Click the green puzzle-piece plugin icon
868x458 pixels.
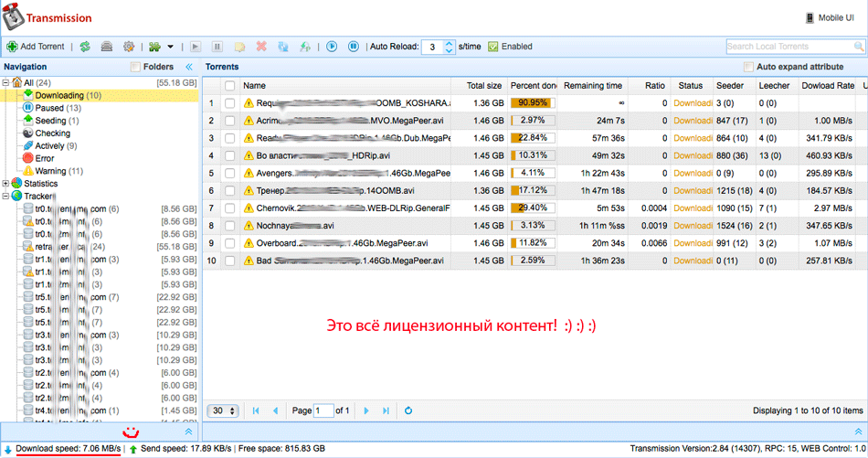point(154,46)
